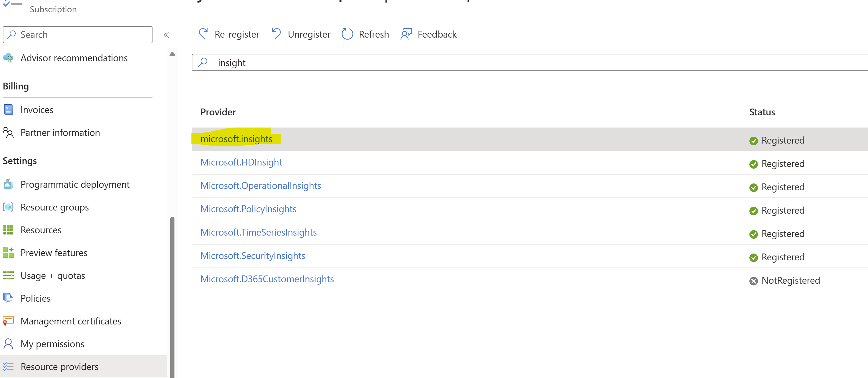Viewport: 868px width, 378px height.
Task: Click the Refresh button label
Action: [374, 34]
